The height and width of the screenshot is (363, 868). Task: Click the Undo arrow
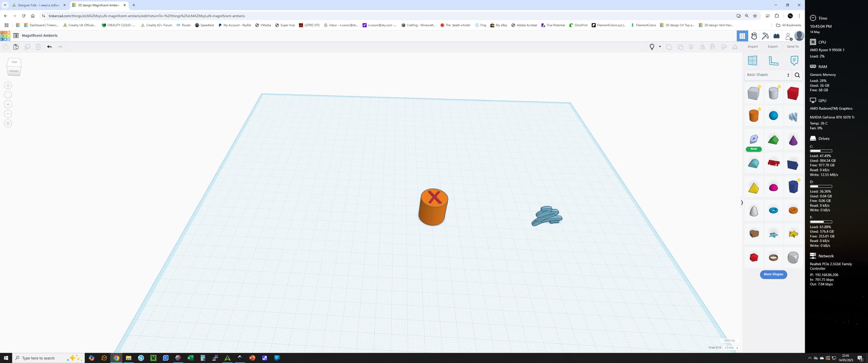tap(49, 47)
